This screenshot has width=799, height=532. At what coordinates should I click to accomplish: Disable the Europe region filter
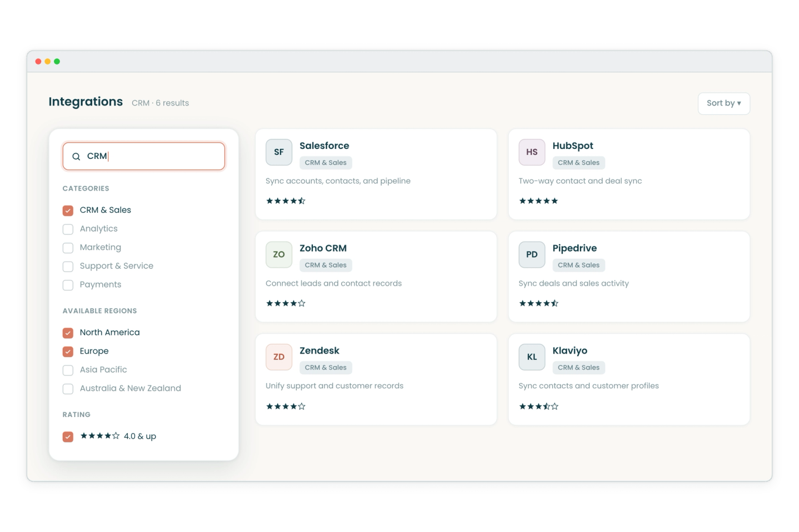68,352
